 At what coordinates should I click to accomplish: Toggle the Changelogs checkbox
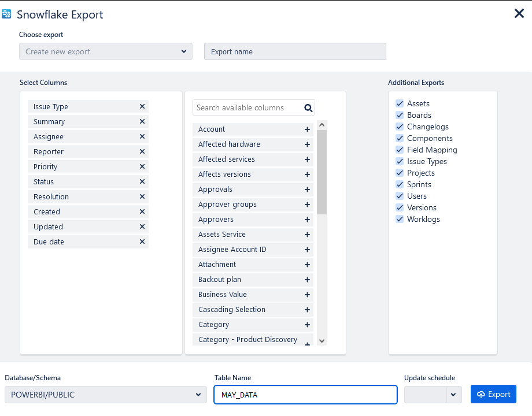(400, 127)
